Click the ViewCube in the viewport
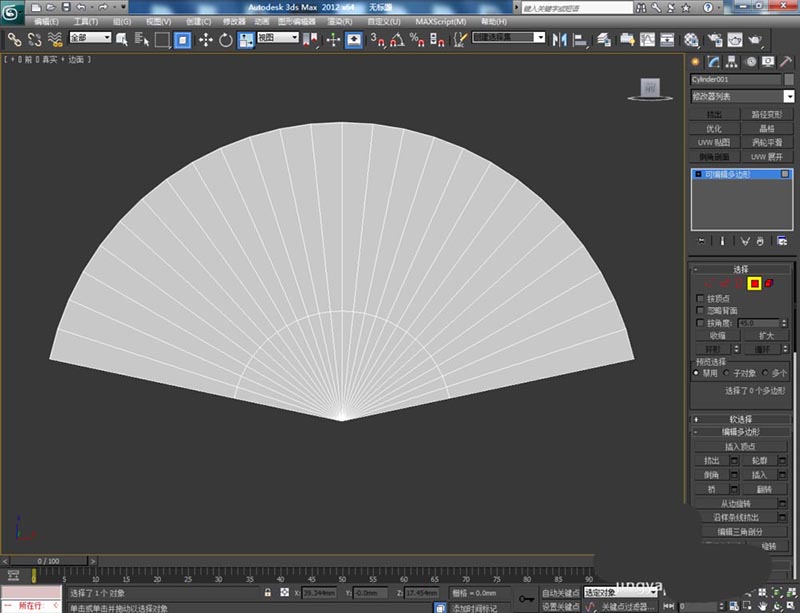Viewport: 800px width, 613px height. pos(650,89)
